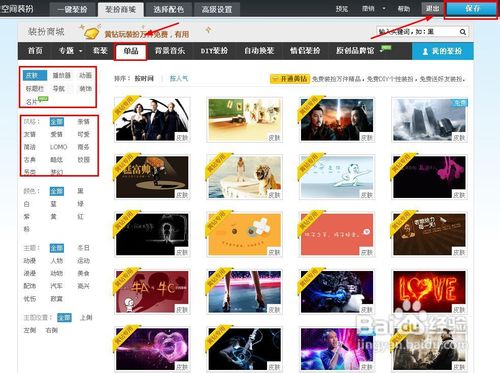
Task: Open the 帮助 help link
Action: [x=404, y=9]
